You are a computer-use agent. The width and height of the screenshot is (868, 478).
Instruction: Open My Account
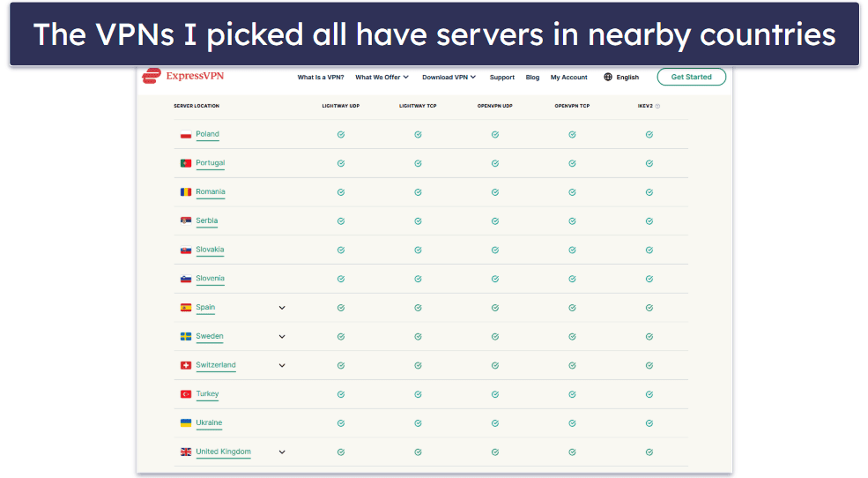(568, 77)
